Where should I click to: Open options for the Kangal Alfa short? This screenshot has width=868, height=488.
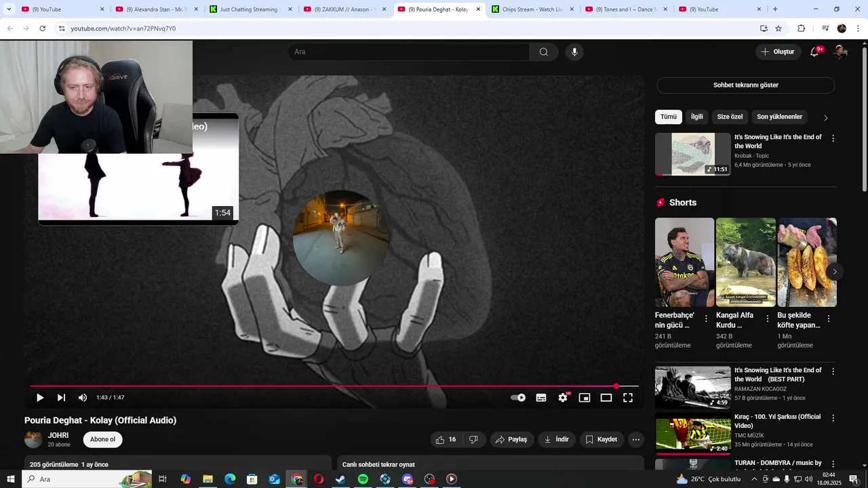(768, 319)
